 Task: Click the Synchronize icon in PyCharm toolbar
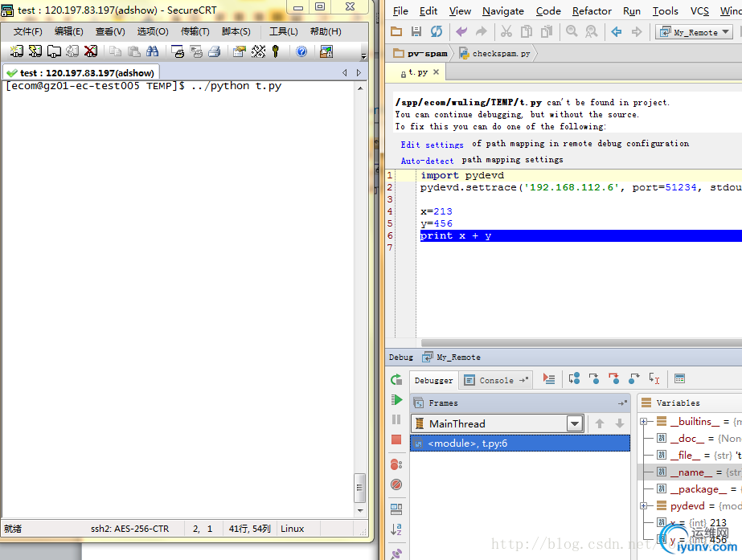[x=437, y=32]
